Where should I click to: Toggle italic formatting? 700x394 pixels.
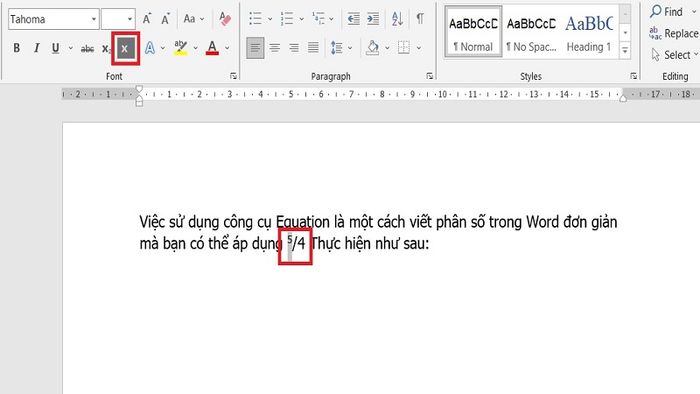coord(36,48)
